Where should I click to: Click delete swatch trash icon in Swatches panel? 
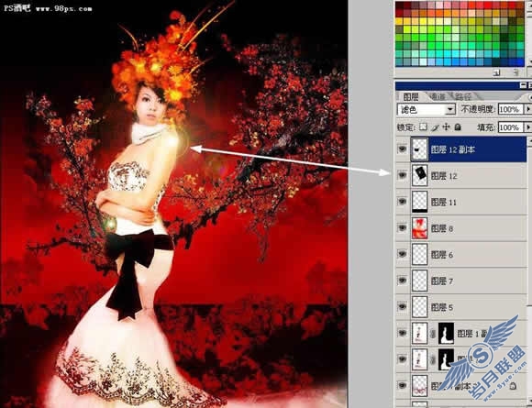pyautogui.click(x=515, y=72)
